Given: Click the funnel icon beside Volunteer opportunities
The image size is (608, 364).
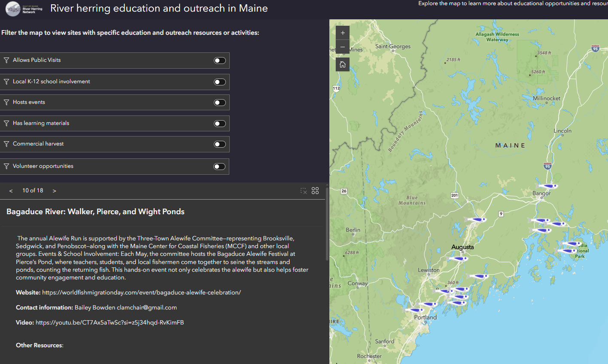Looking at the screenshot, I should click(6, 166).
